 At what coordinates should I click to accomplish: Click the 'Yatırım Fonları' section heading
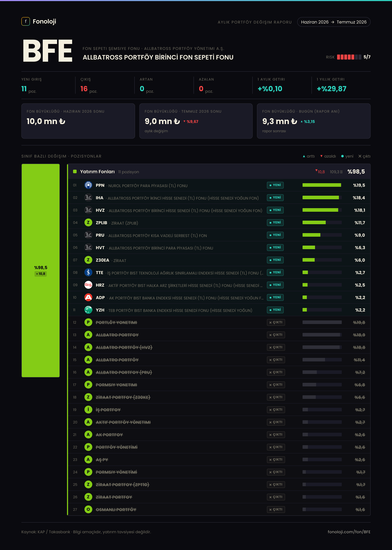(97, 172)
